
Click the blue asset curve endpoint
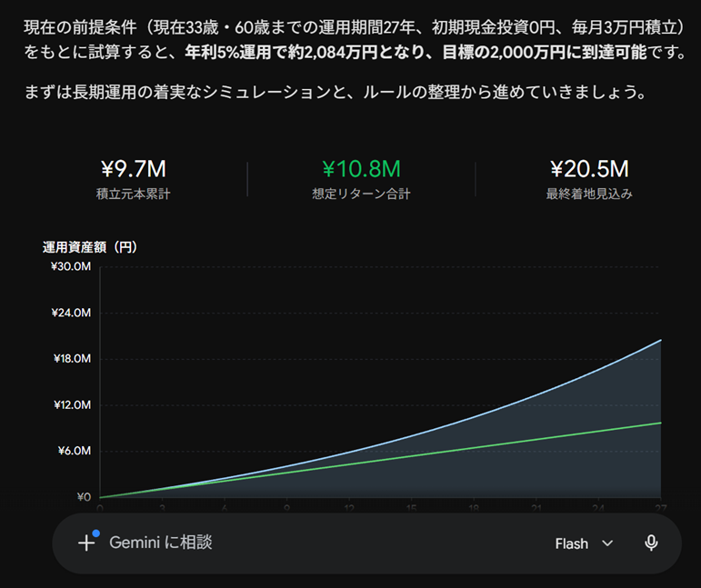tap(660, 341)
